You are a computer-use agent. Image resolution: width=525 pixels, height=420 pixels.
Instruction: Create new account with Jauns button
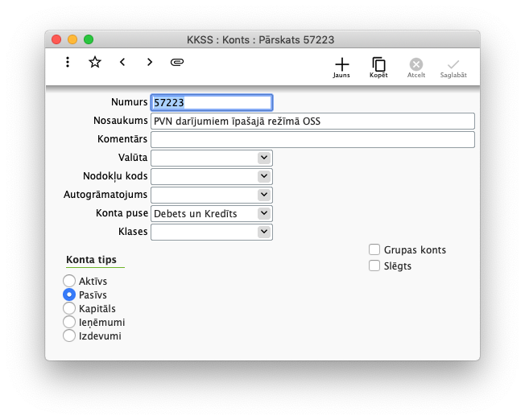[341, 68]
